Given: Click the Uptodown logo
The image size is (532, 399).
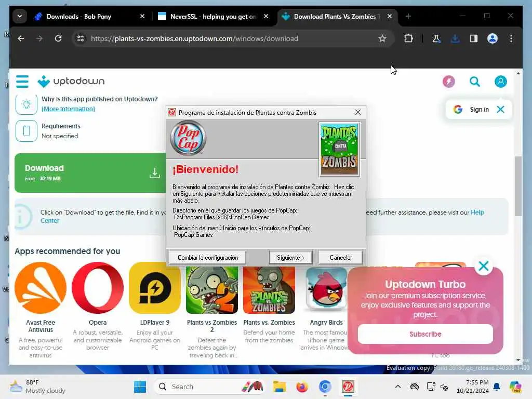Looking at the screenshot, I should [x=71, y=82].
